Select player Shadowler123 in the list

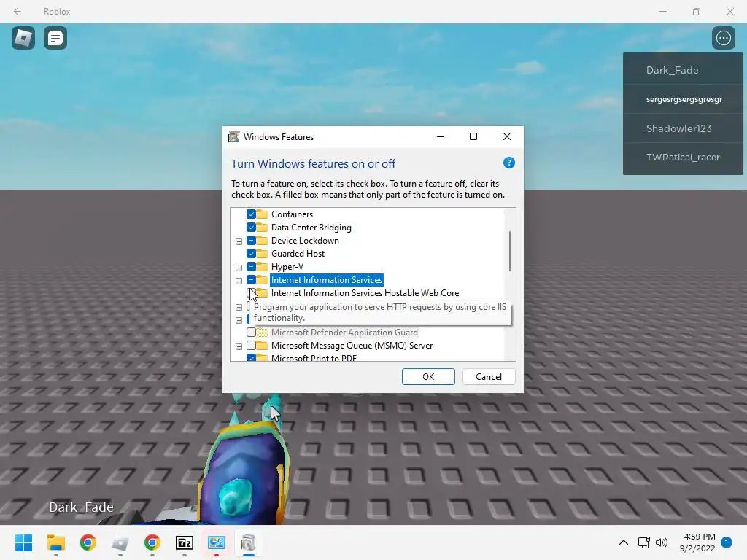pyautogui.click(x=683, y=128)
